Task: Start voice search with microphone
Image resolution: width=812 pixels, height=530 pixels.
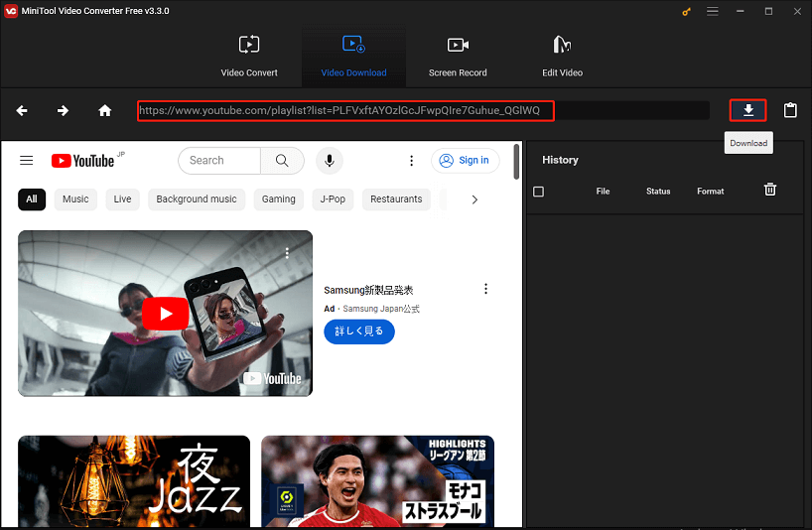Action: (330, 161)
